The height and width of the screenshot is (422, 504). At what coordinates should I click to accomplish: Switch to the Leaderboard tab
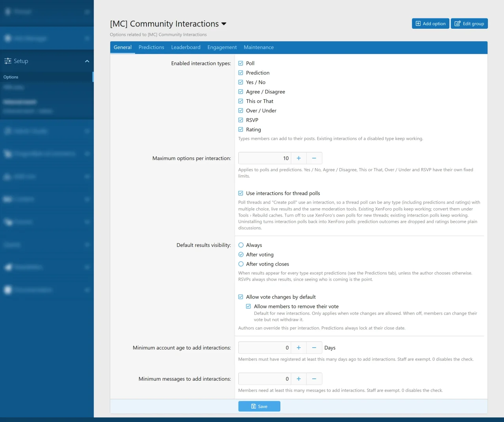coord(186,47)
